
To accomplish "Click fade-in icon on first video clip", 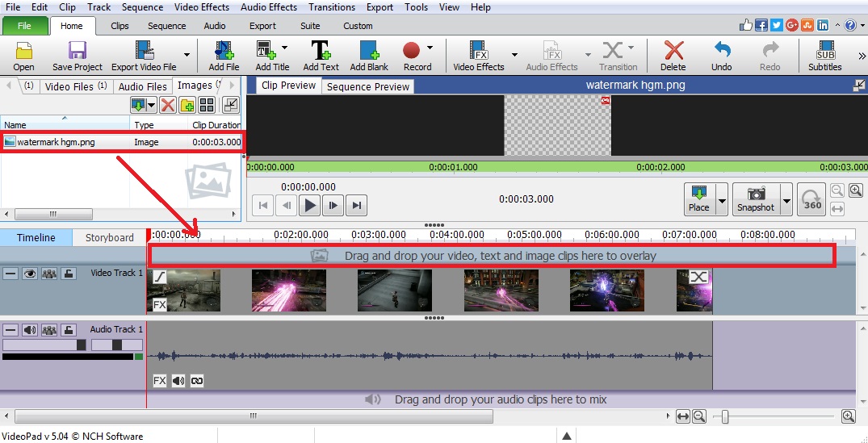I will pos(159,277).
